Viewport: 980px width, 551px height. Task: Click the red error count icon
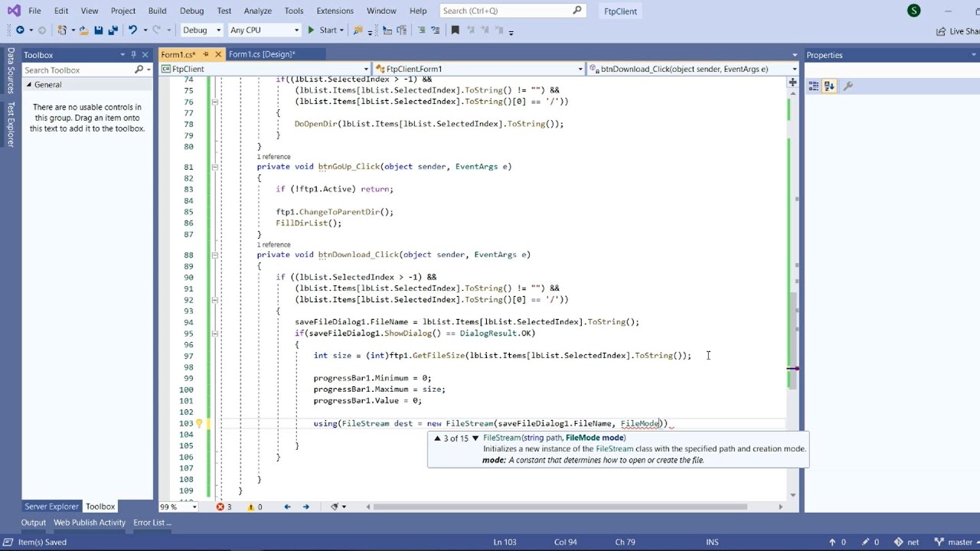coord(220,507)
